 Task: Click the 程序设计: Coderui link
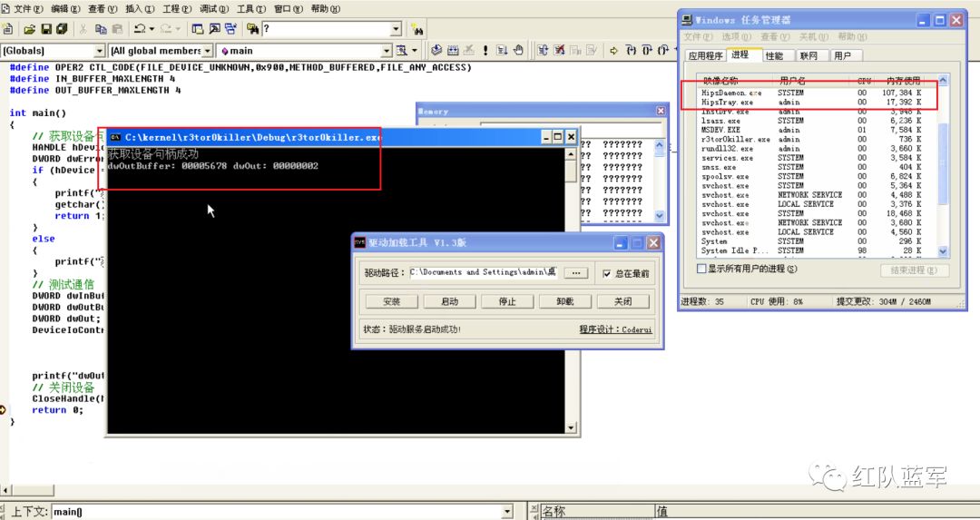(615, 329)
